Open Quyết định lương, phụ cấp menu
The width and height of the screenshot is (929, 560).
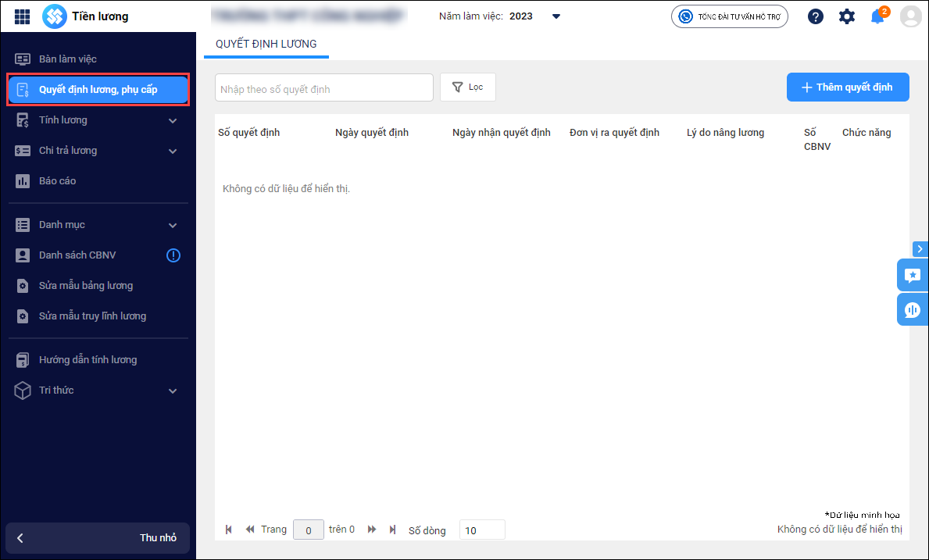(x=98, y=90)
